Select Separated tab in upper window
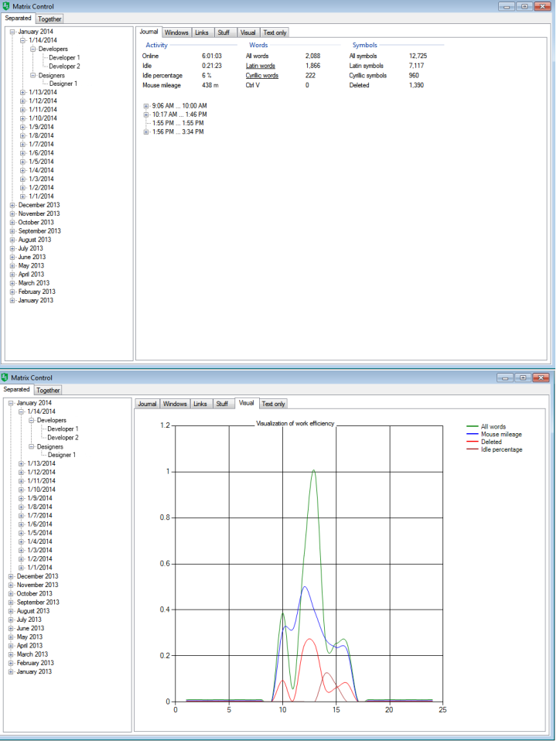 (x=18, y=18)
